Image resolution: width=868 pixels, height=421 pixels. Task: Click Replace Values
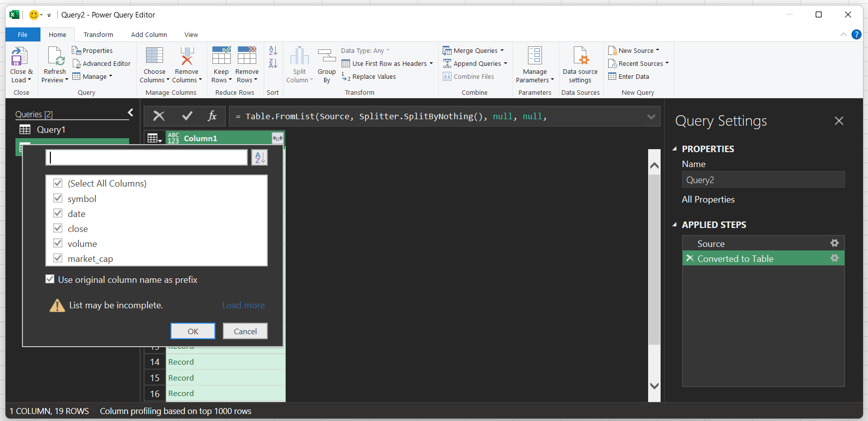pos(368,76)
